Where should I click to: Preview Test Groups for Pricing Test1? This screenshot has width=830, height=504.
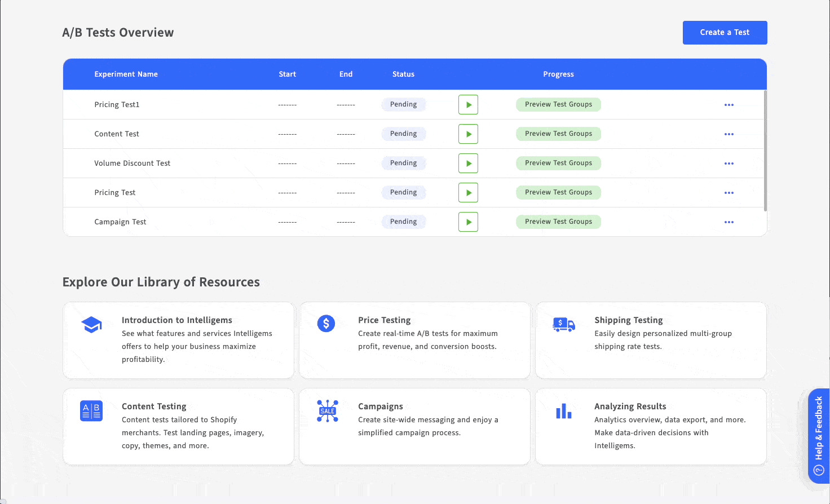[x=558, y=104]
